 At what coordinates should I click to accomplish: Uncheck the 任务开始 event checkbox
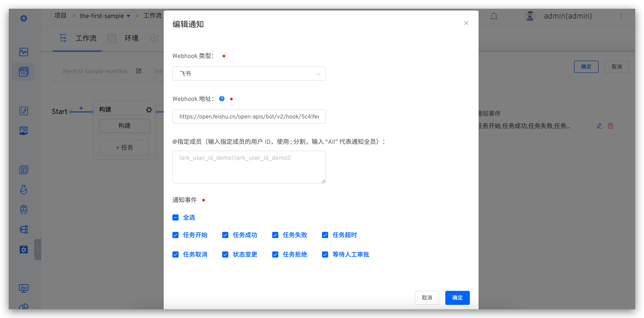click(x=175, y=235)
